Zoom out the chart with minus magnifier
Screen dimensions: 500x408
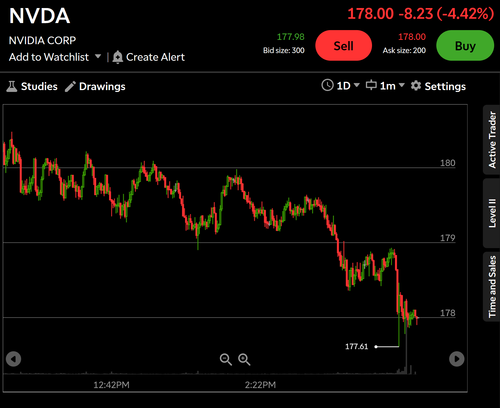(226, 359)
